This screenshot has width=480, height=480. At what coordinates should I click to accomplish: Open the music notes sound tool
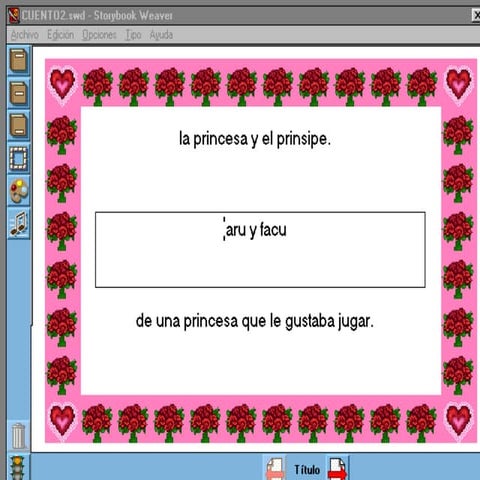(x=19, y=223)
